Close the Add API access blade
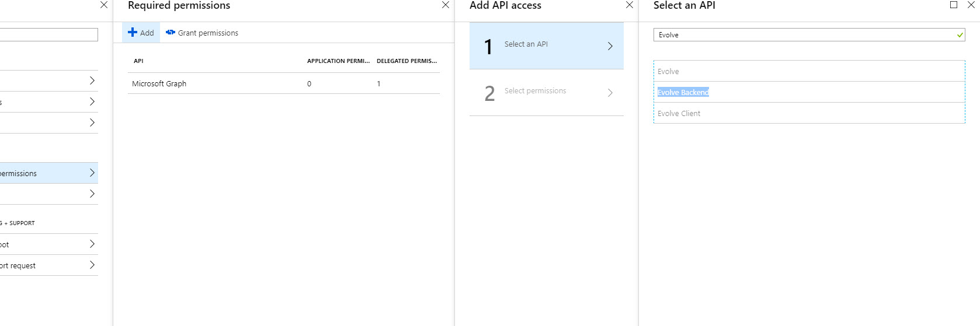This screenshot has width=980, height=326. tap(630, 5)
